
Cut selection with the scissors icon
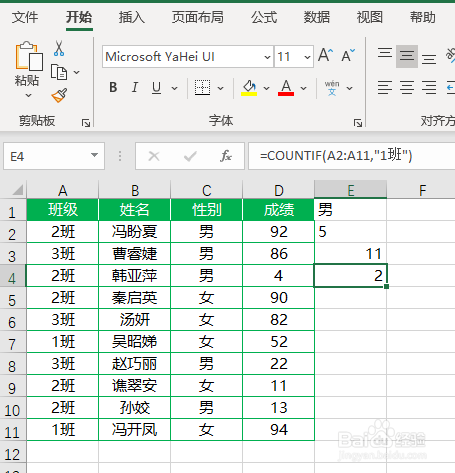(59, 48)
